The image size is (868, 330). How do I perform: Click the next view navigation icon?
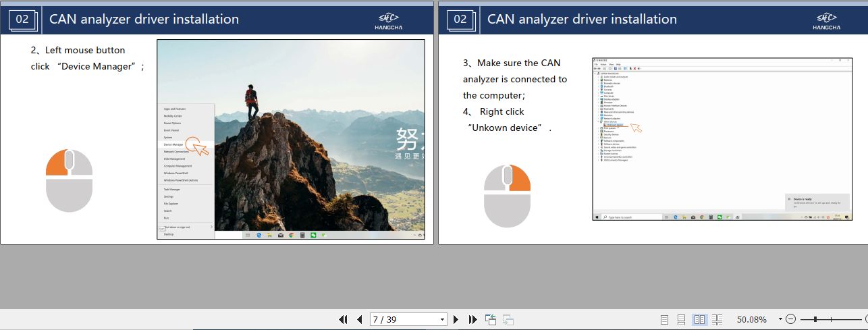click(508, 319)
